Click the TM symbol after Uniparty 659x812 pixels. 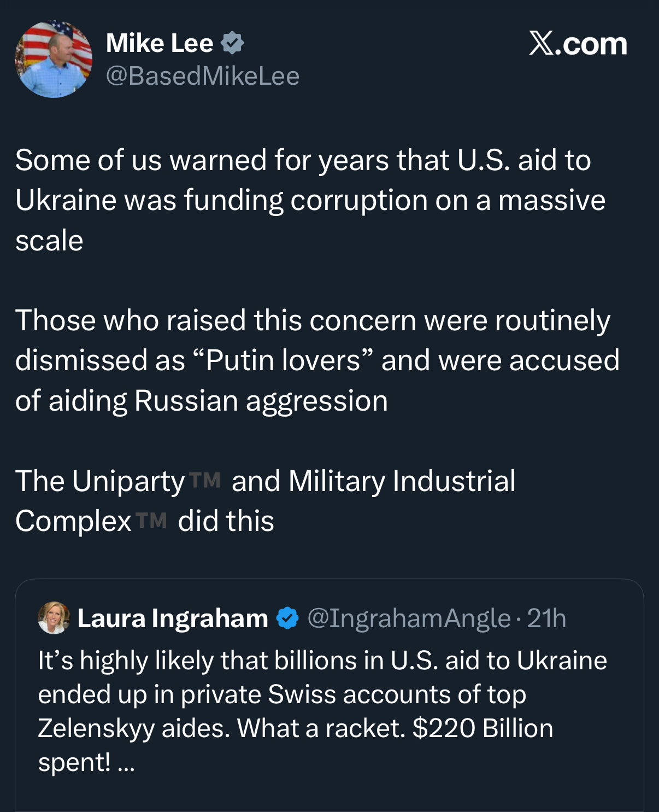click(x=205, y=480)
